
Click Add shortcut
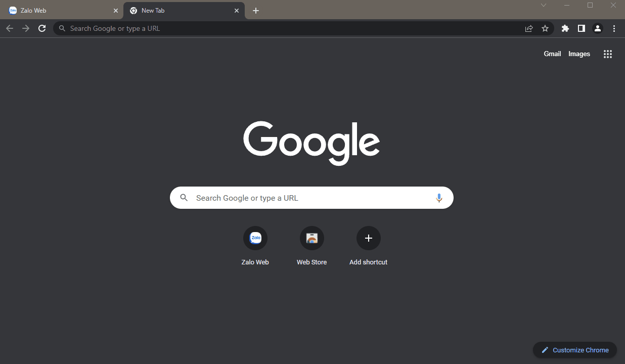(368, 238)
